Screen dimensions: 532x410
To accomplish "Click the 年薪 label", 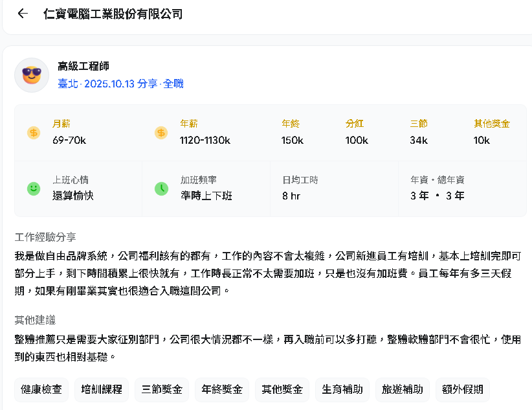I will (x=189, y=124).
